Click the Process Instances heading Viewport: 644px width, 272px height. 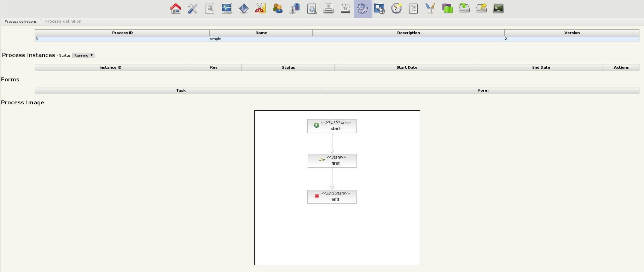pos(29,55)
